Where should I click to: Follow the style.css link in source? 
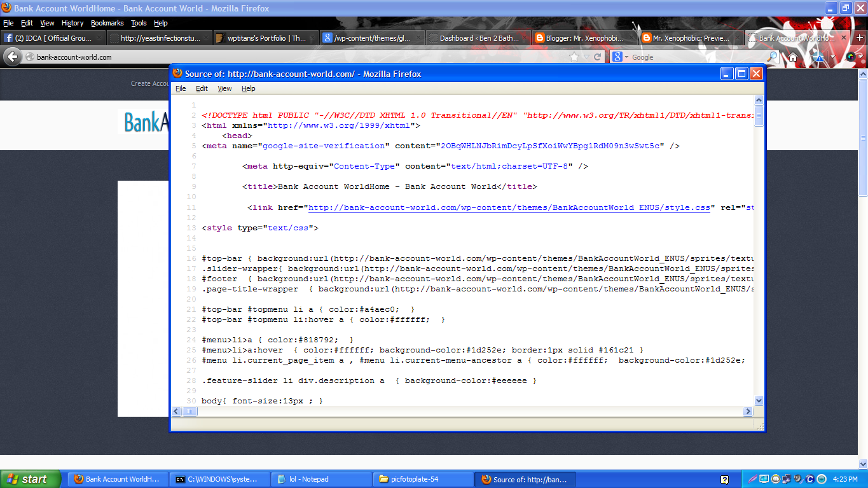tap(509, 207)
